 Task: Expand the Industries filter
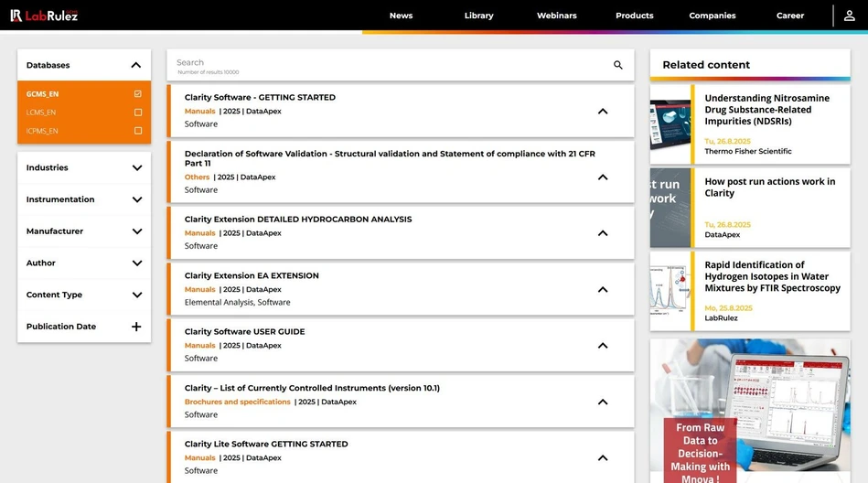(136, 167)
